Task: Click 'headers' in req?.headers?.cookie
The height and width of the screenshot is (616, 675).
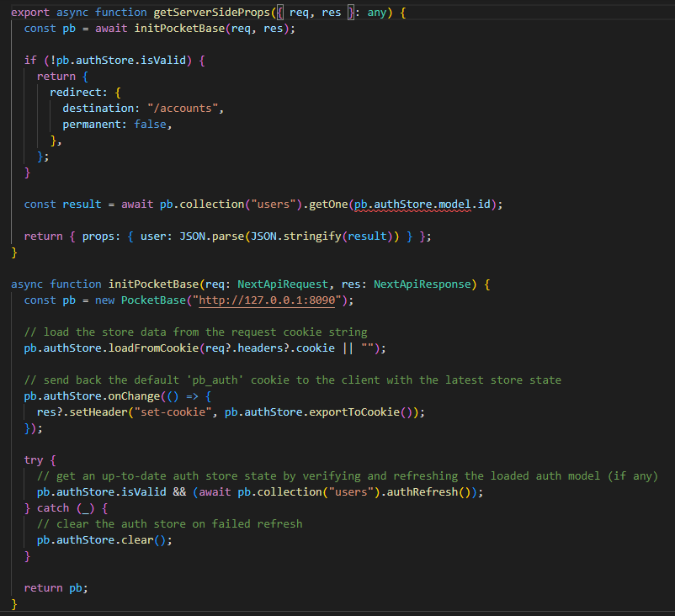Action: pos(260,348)
